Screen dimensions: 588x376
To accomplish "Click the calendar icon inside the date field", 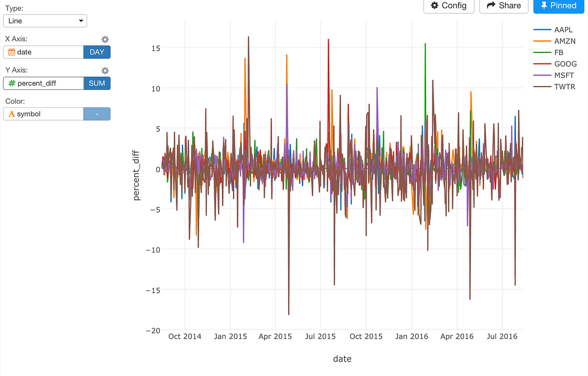I will coord(12,52).
